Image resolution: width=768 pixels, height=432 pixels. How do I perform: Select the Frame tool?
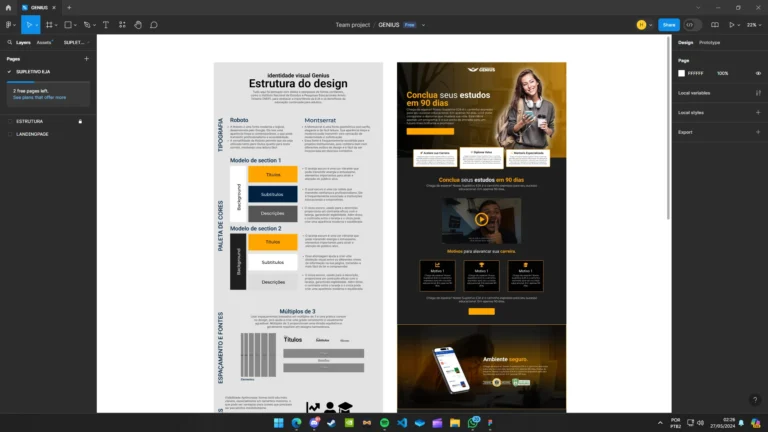coord(49,24)
